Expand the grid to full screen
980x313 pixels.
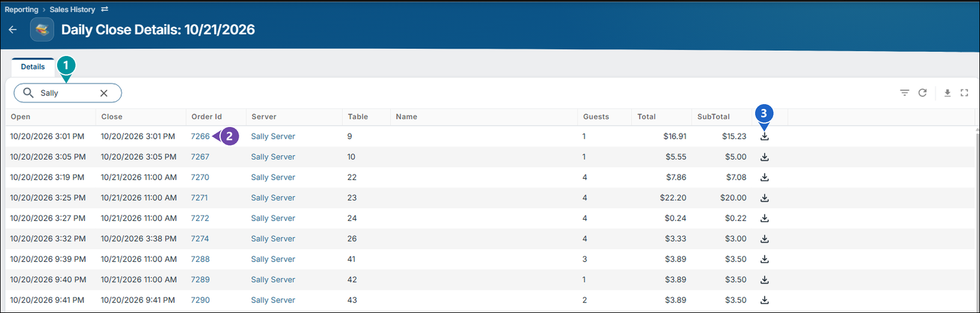click(964, 93)
